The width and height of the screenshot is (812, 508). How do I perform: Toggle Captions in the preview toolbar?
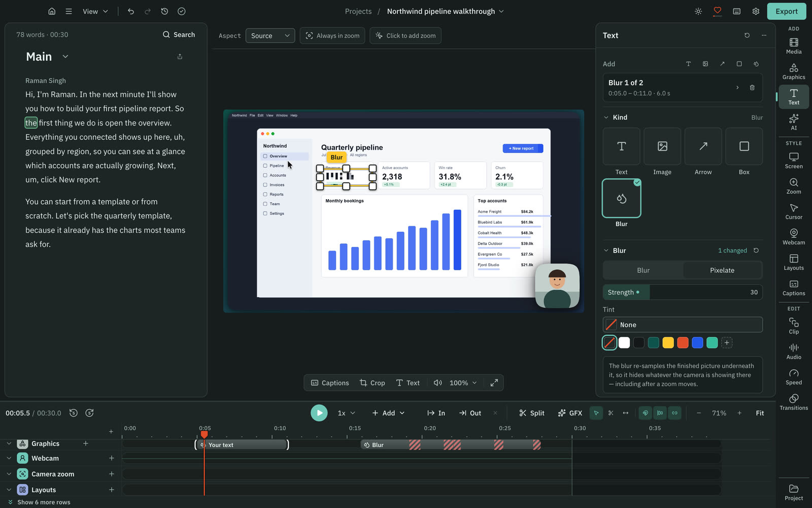pyautogui.click(x=330, y=383)
